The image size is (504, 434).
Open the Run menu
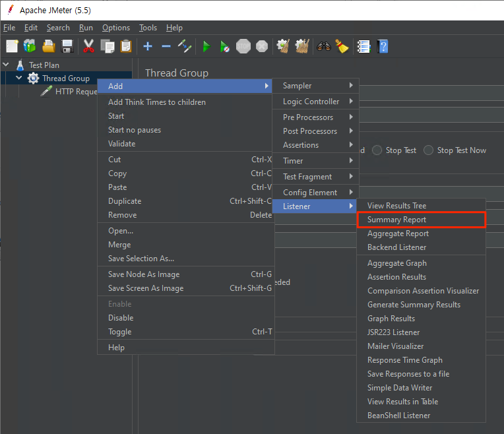[x=86, y=28]
